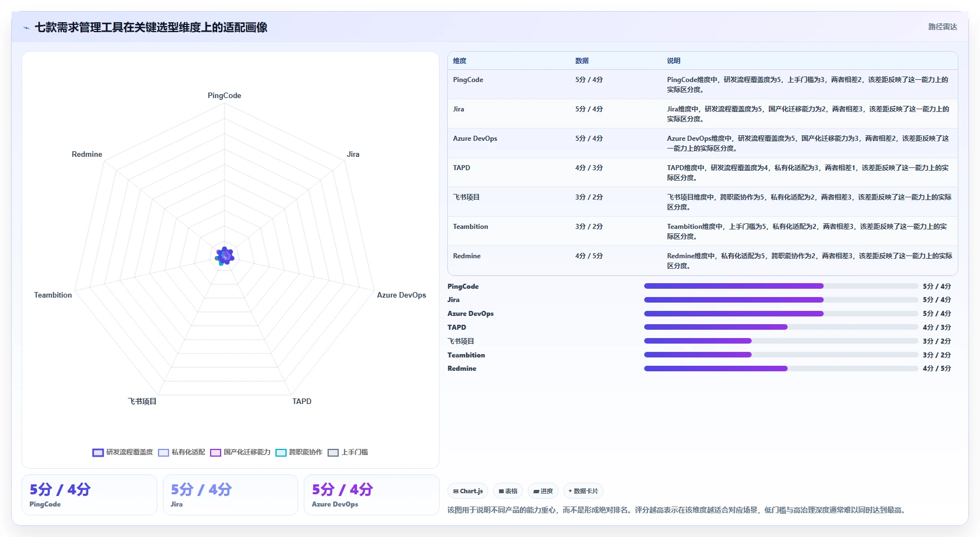Toggle the 研发流程覆盖度 legend series

coord(122,452)
